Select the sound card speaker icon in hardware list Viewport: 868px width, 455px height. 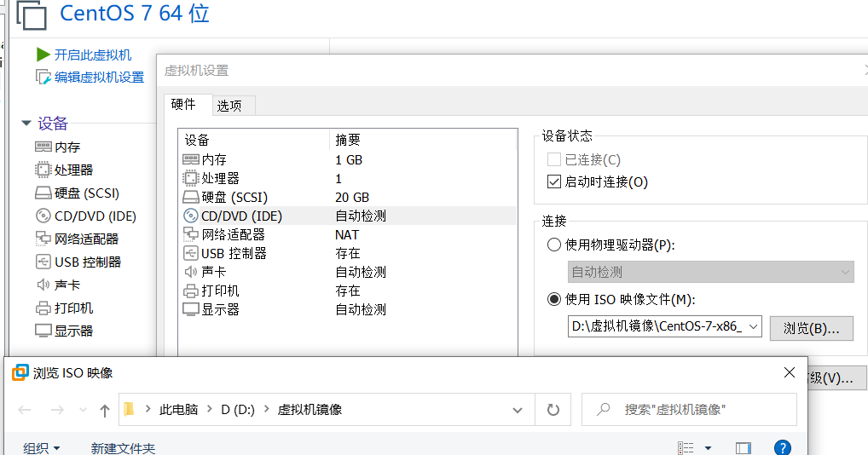pos(190,273)
